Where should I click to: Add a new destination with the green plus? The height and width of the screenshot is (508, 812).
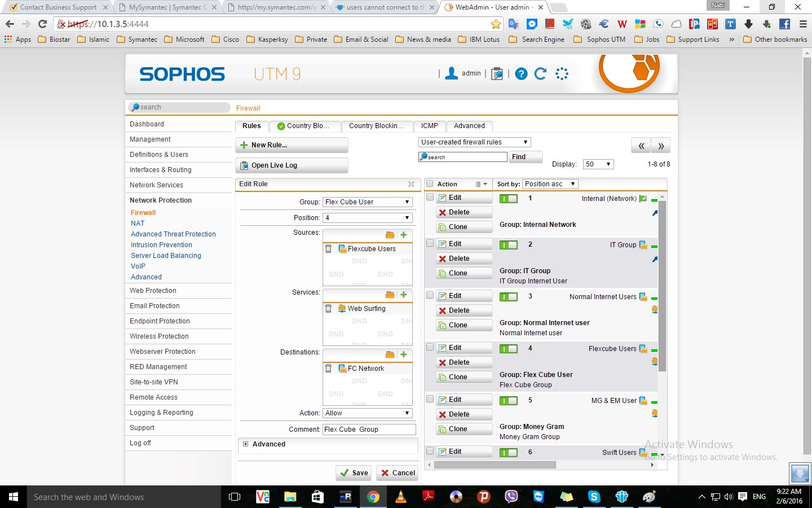(x=404, y=354)
